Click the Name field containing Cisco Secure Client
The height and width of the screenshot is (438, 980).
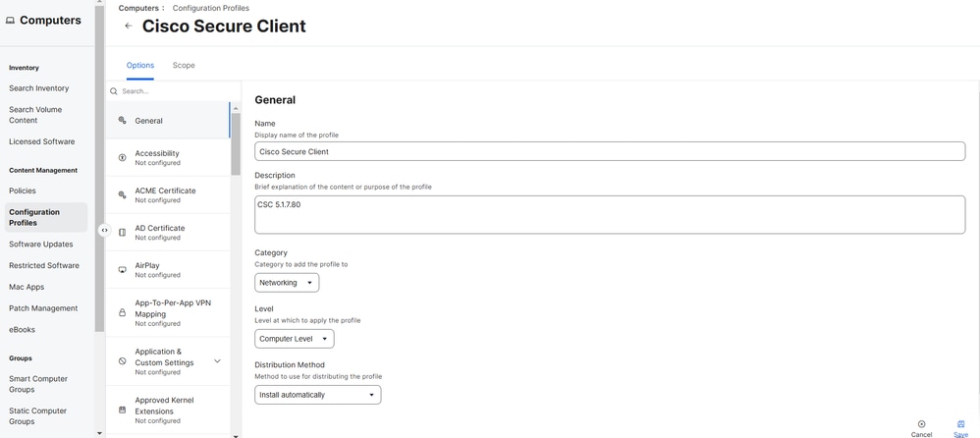coord(609,151)
